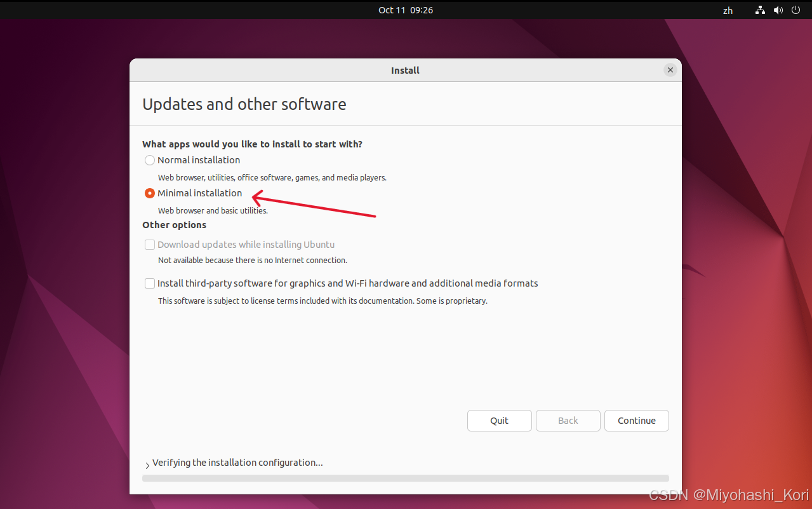Click the installation progress bar

pyautogui.click(x=406, y=478)
